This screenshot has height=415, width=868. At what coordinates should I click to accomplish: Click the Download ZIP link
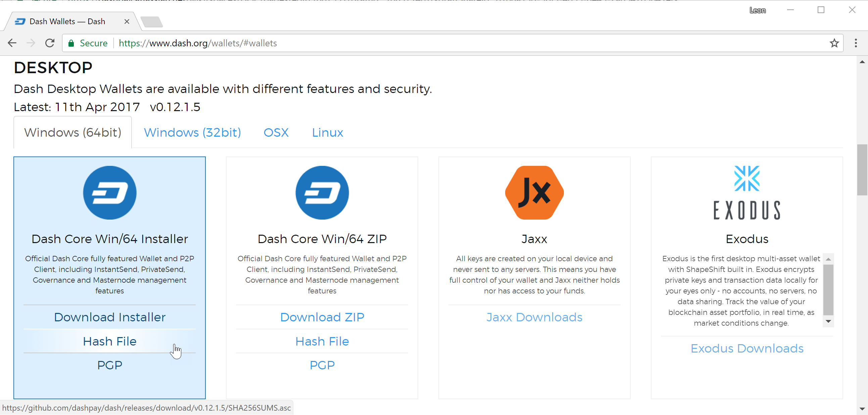(x=322, y=317)
